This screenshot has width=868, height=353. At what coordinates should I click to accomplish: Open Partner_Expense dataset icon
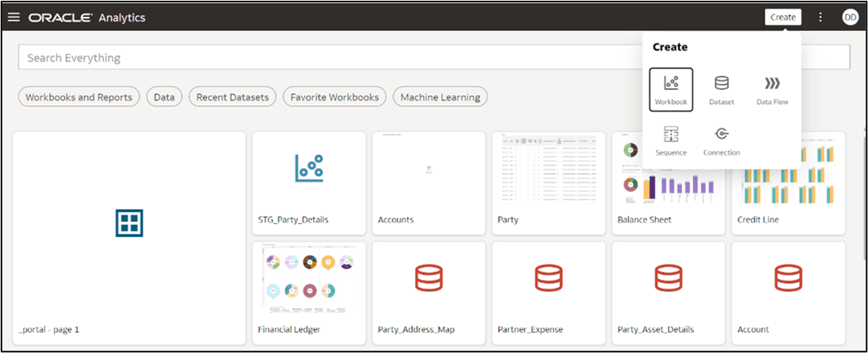[x=548, y=278]
